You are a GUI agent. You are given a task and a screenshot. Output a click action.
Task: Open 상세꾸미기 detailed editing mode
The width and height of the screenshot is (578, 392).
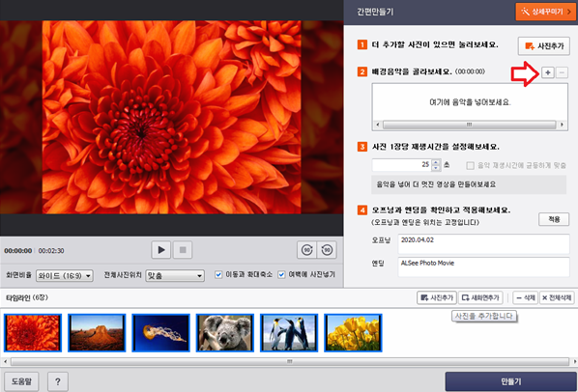click(545, 12)
